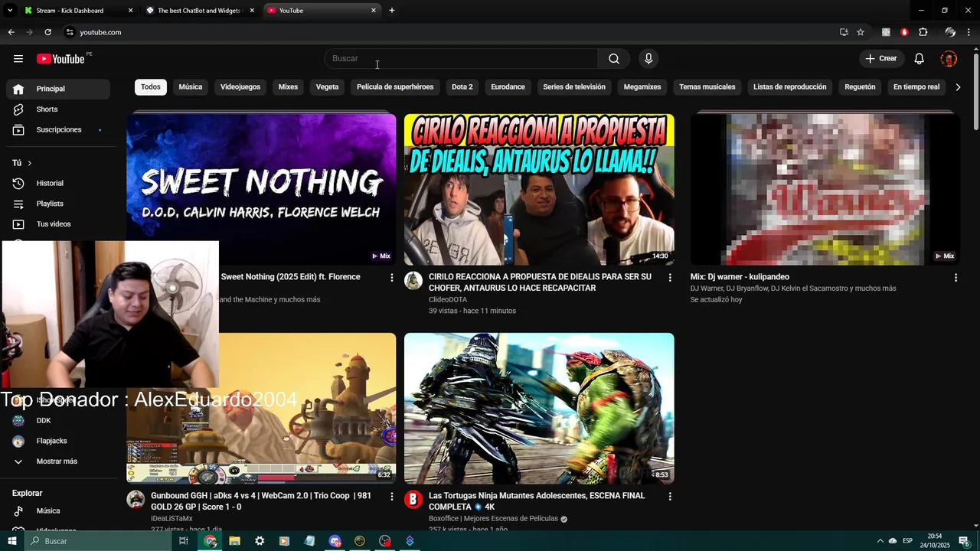Open options menu for Sweet Nothing video
The height and width of the screenshot is (551, 980).
click(392, 278)
